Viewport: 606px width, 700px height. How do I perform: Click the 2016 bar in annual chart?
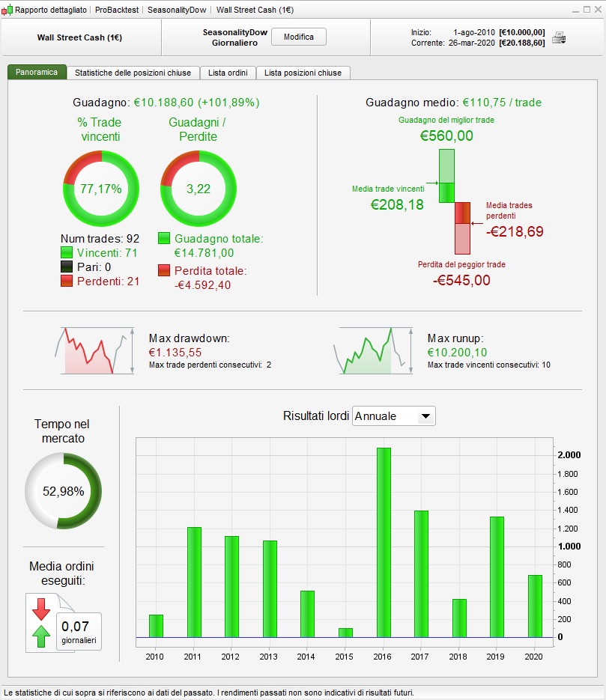(x=384, y=543)
